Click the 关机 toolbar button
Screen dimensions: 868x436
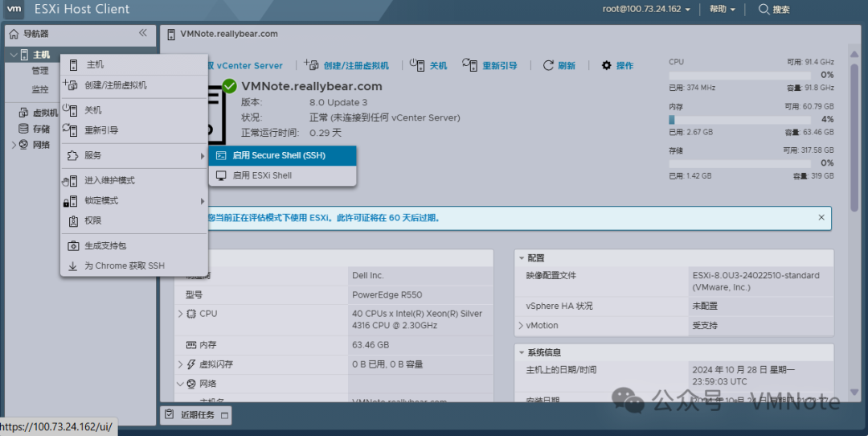[x=428, y=65]
